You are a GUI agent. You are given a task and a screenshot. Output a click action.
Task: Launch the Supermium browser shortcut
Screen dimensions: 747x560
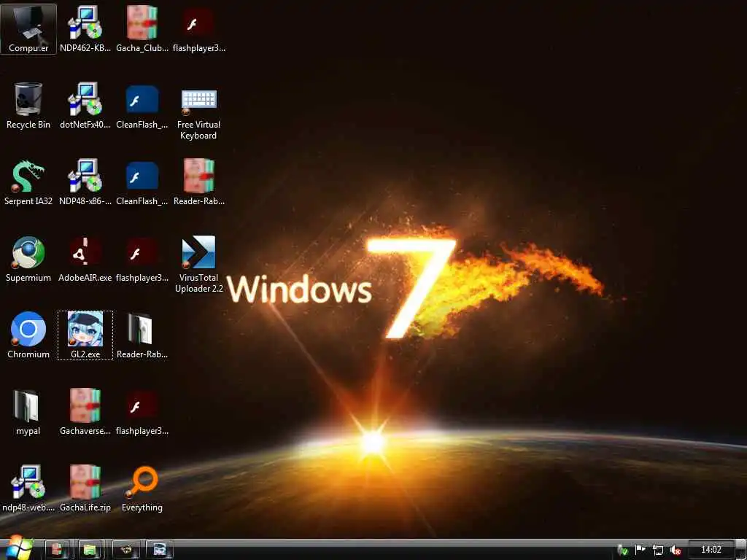[28, 259]
